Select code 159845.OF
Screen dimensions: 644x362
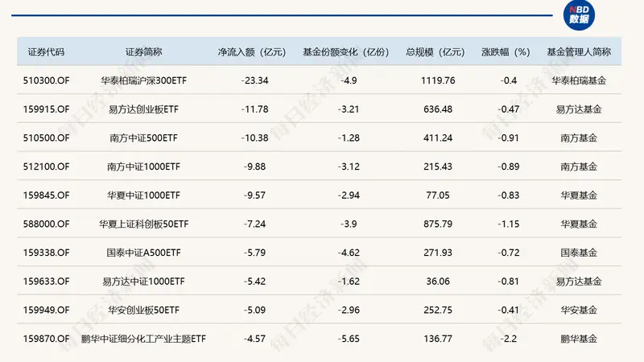[x=46, y=195]
